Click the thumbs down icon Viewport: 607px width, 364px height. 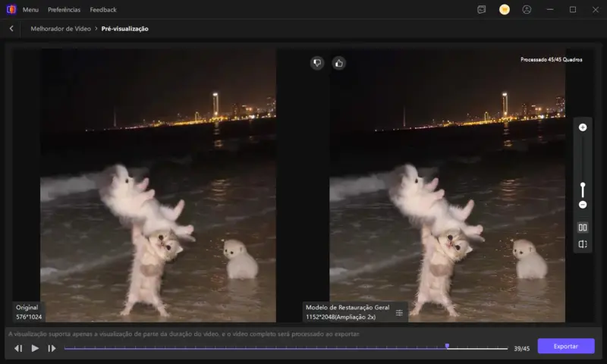coord(317,63)
